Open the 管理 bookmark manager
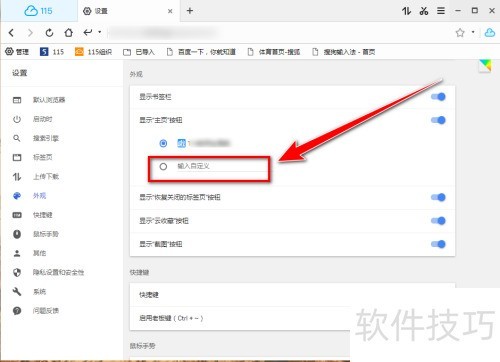This screenshot has width=500, height=362. 17,52
